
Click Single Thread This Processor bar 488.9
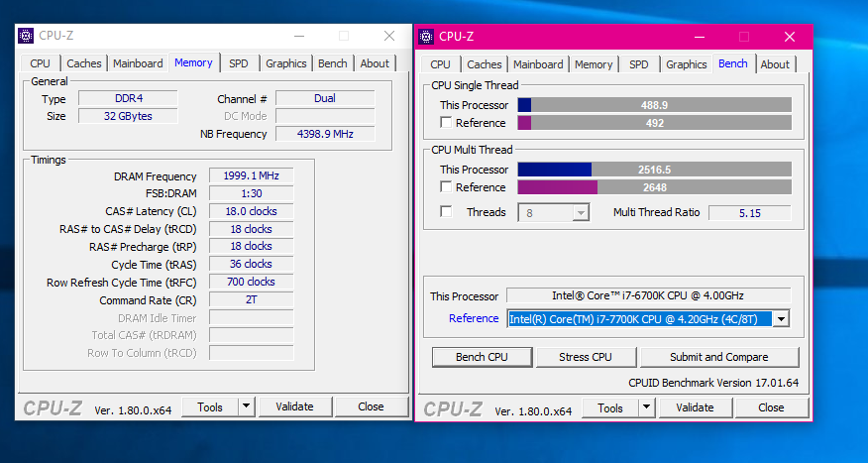click(654, 105)
